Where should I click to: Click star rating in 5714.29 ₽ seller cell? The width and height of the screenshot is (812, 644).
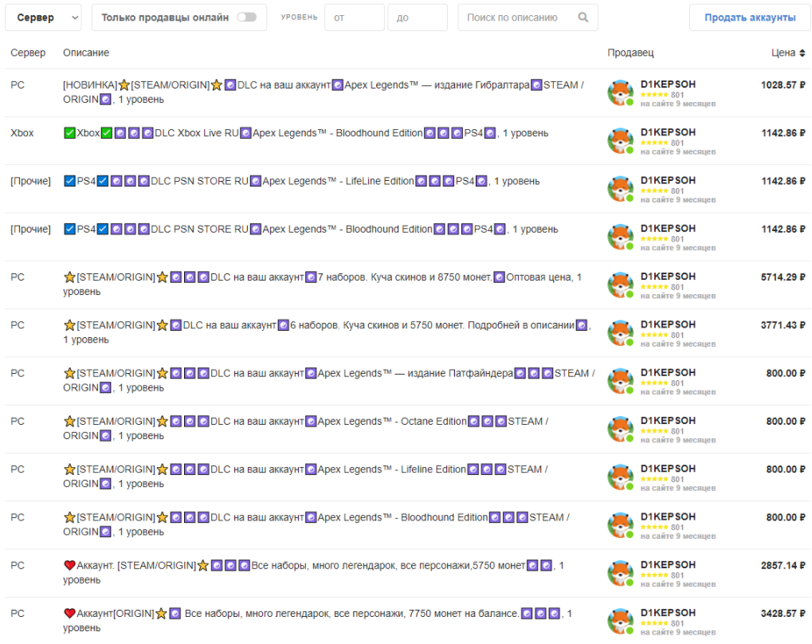coord(654,287)
